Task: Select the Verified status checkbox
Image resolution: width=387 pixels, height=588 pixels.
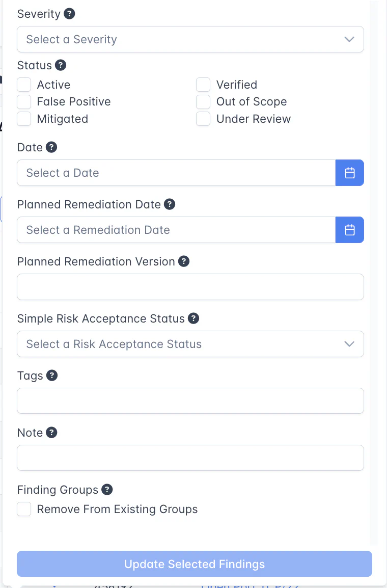Action: tap(203, 85)
